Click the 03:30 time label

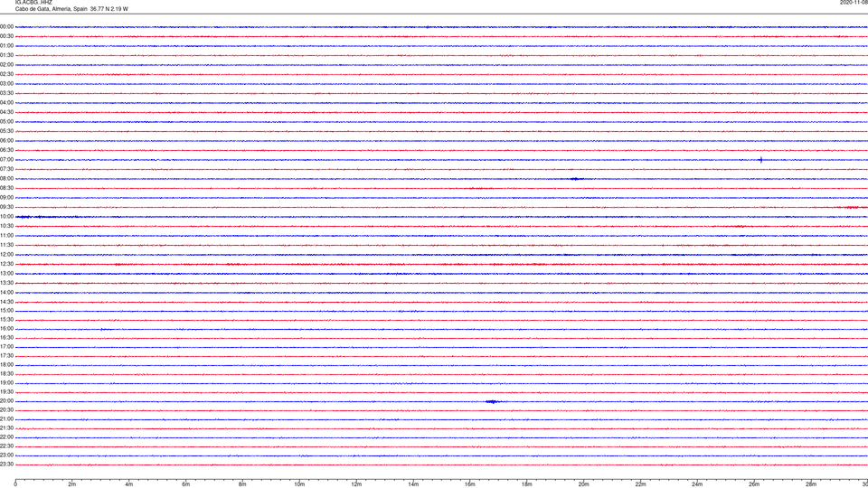coord(6,93)
